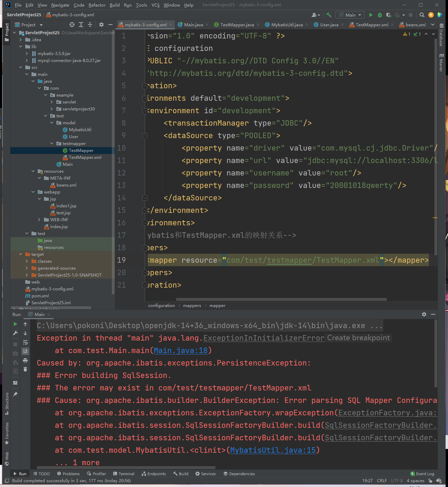The width and height of the screenshot is (448, 487).
Task: Expand the servlet package node
Action: (52, 102)
